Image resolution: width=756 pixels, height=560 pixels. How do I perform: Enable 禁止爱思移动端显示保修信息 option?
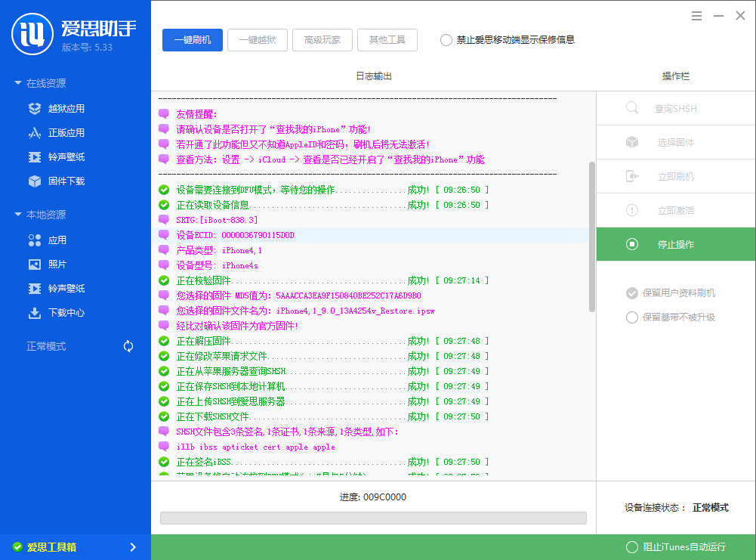(x=446, y=42)
